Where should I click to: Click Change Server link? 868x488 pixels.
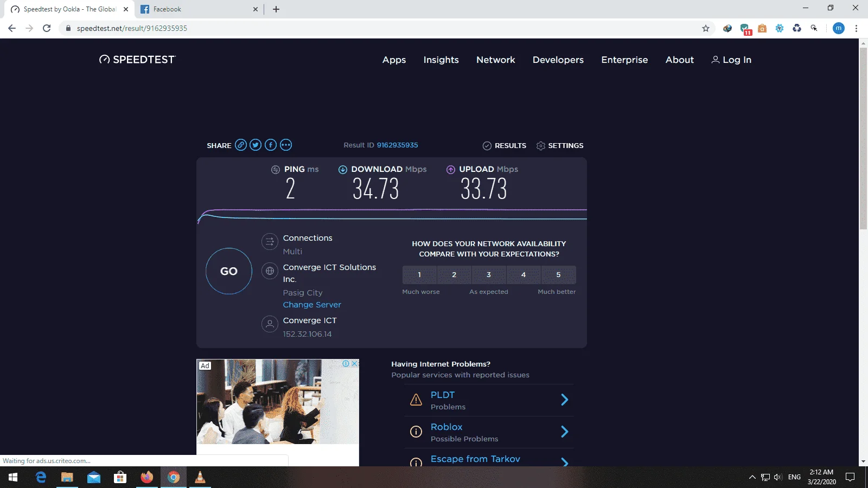point(312,305)
